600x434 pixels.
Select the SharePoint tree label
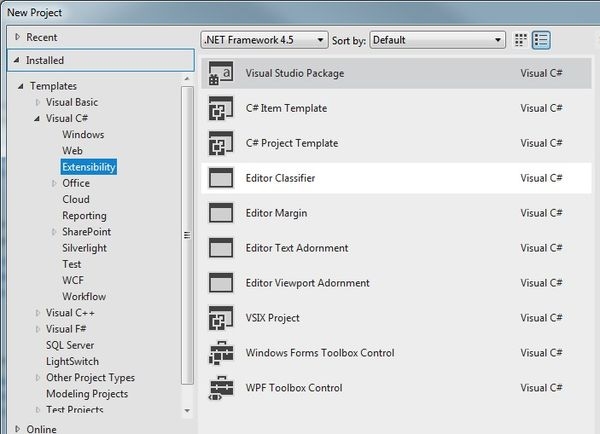point(86,232)
